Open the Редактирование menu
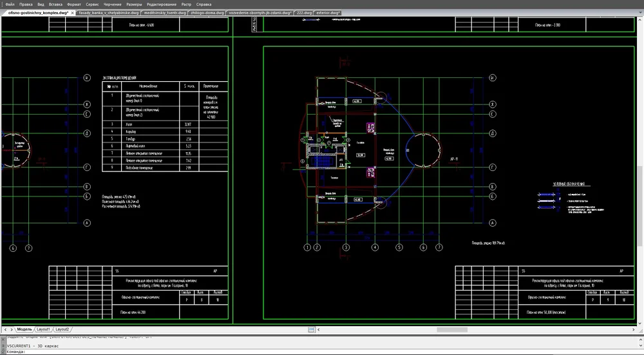Screen dimensions: 644x355 click(162, 5)
